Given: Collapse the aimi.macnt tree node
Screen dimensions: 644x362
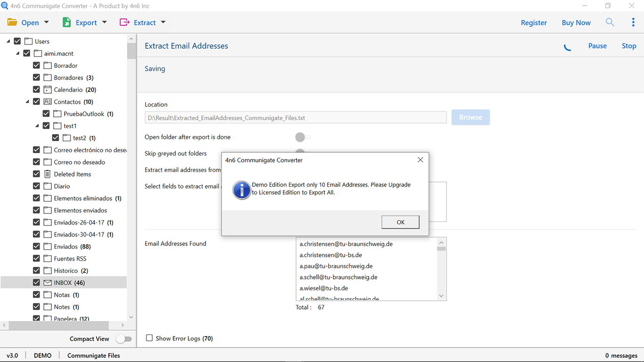Looking at the screenshot, I should pos(18,53).
